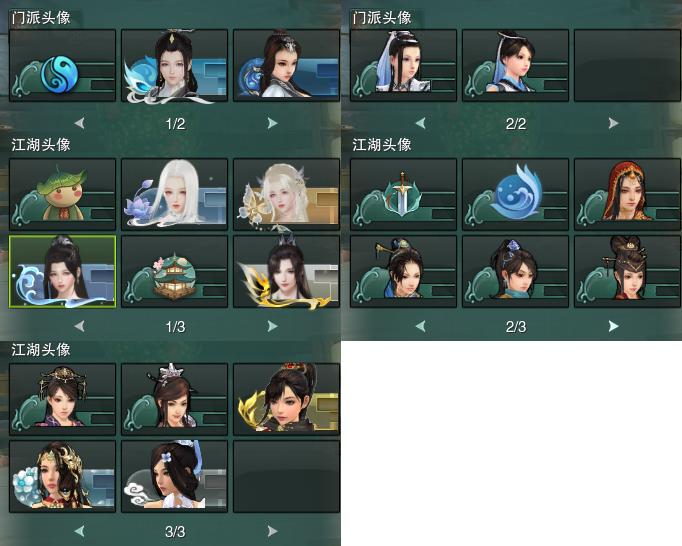The image size is (682, 546).
Task: Pick the red-ribbon ponytail avatar with gold frame
Action: point(287,399)
